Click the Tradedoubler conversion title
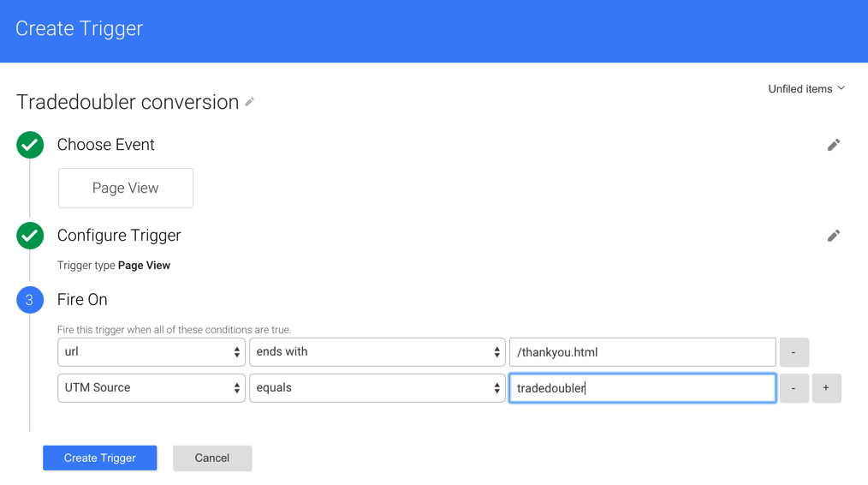The image size is (868, 485). pos(128,102)
